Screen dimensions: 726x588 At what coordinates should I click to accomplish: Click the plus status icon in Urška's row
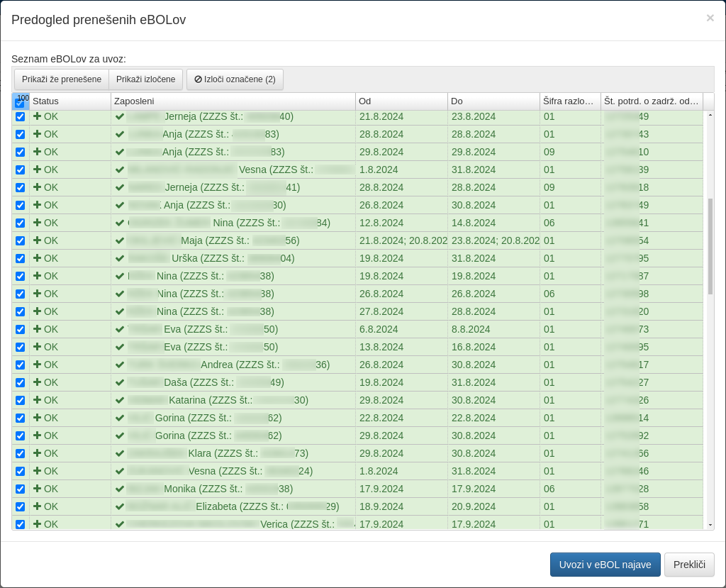coord(37,258)
